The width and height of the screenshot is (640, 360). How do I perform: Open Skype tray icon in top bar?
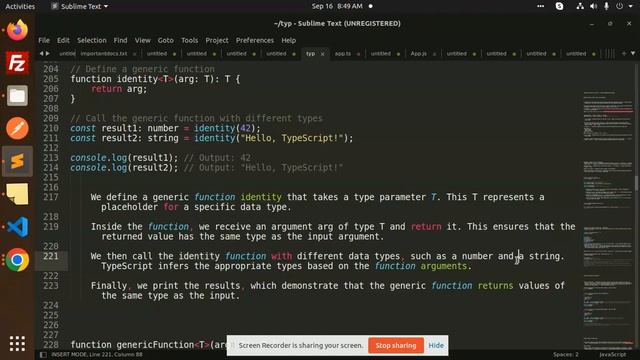(x=560, y=6)
